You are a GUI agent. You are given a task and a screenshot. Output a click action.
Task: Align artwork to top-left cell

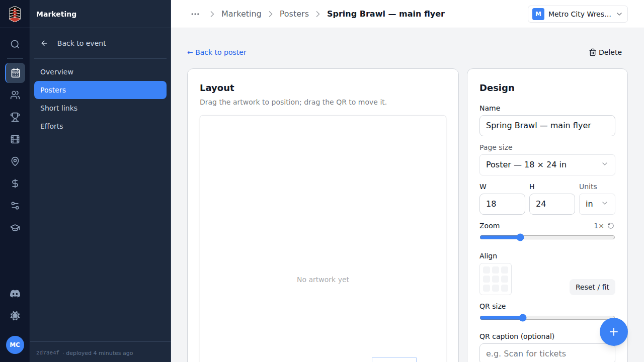(x=487, y=270)
